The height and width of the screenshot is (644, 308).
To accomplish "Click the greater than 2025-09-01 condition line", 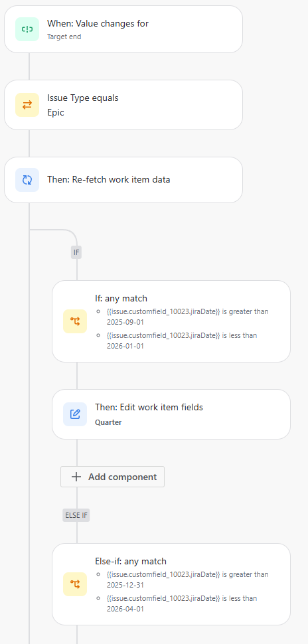I will tap(187, 316).
